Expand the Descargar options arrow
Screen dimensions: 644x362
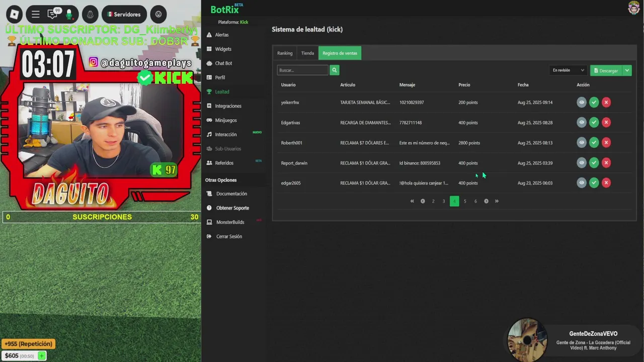pos(627,70)
